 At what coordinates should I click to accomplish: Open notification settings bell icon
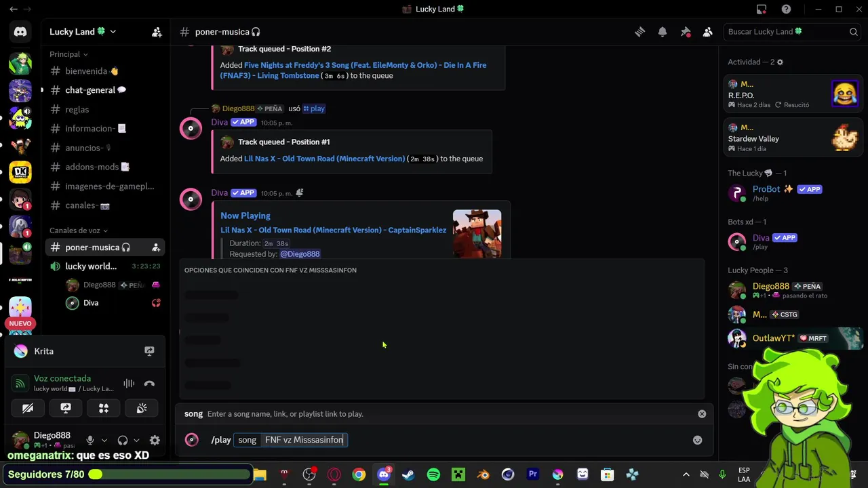(663, 32)
